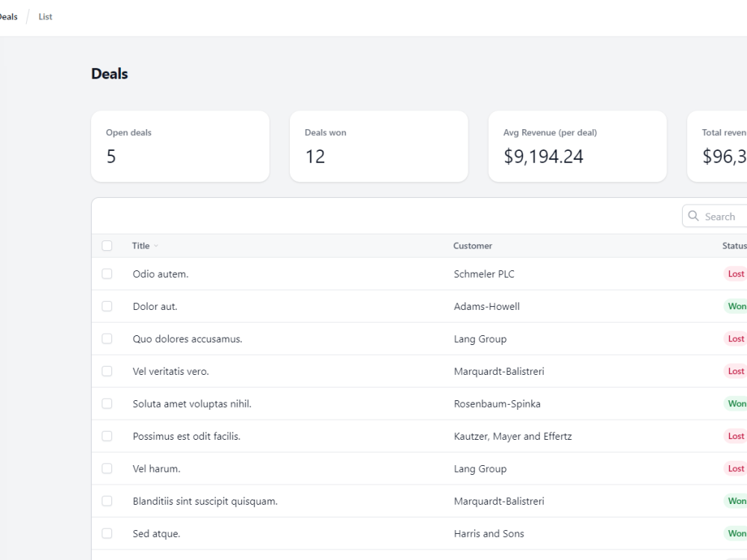Sort the table by the Title column header
This screenshot has width=747, height=560.
(x=142, y=246)
